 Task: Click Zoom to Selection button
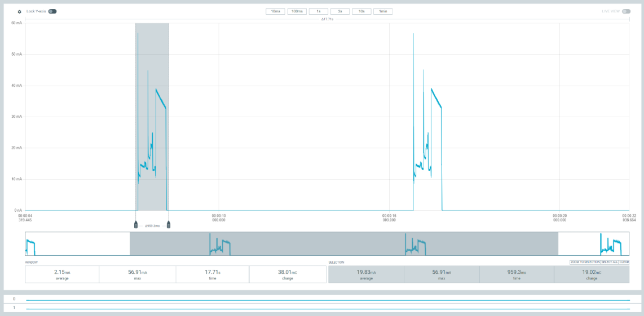coord(584,262)
